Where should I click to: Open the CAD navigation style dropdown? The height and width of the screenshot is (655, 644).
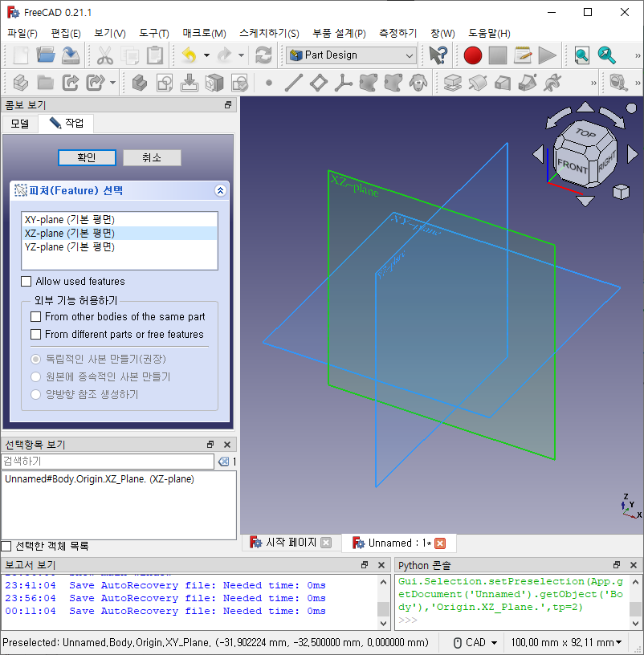click(x=476, y=642)
